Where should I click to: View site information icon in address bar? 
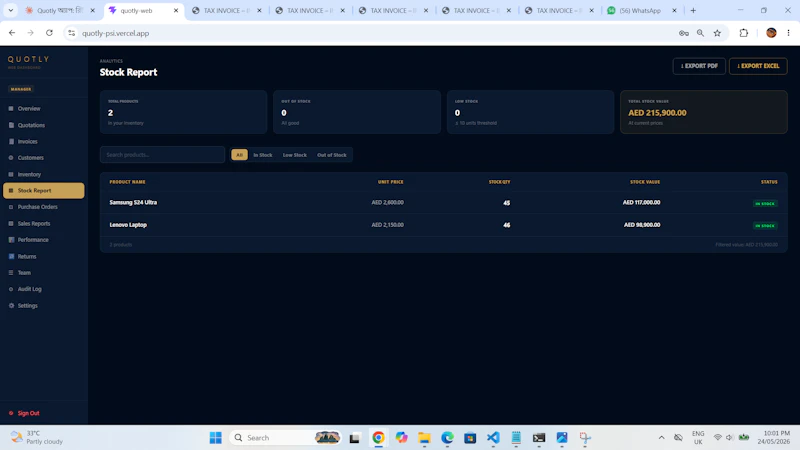coord(71,33)
